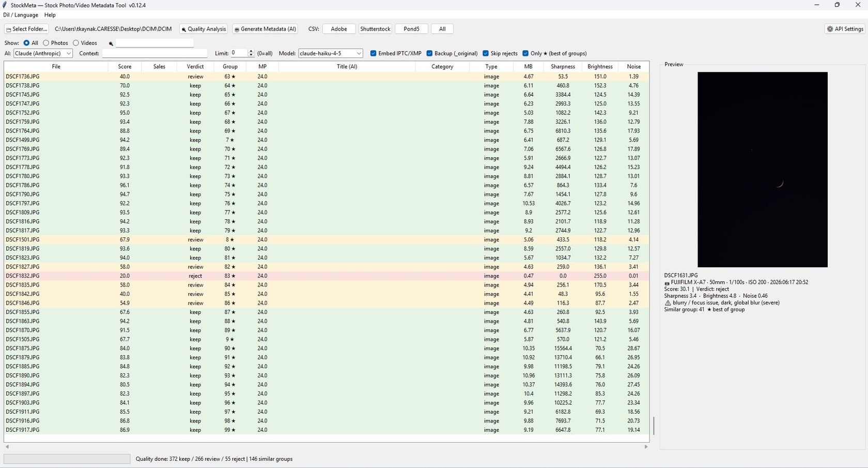Screen dimensions: 868x468
Task: Export CSV for Shutterstock
Action: click(x=376, y=29)
